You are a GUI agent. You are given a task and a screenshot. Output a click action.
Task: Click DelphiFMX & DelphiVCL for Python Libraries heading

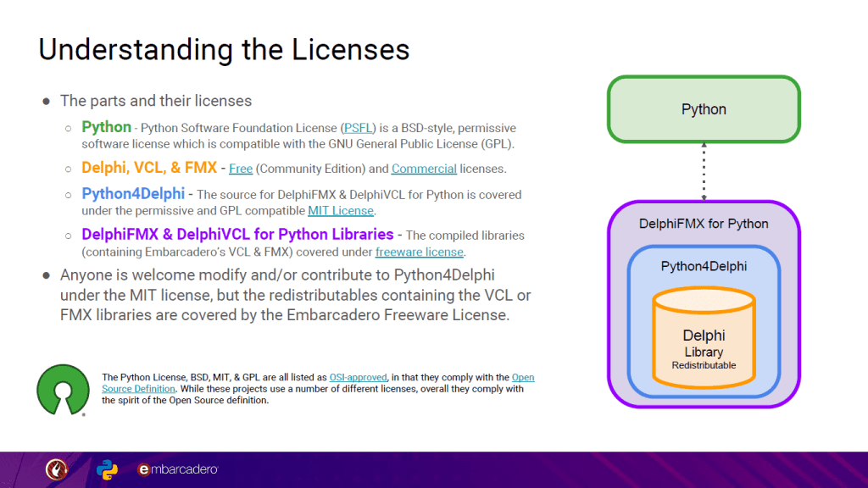237,234
